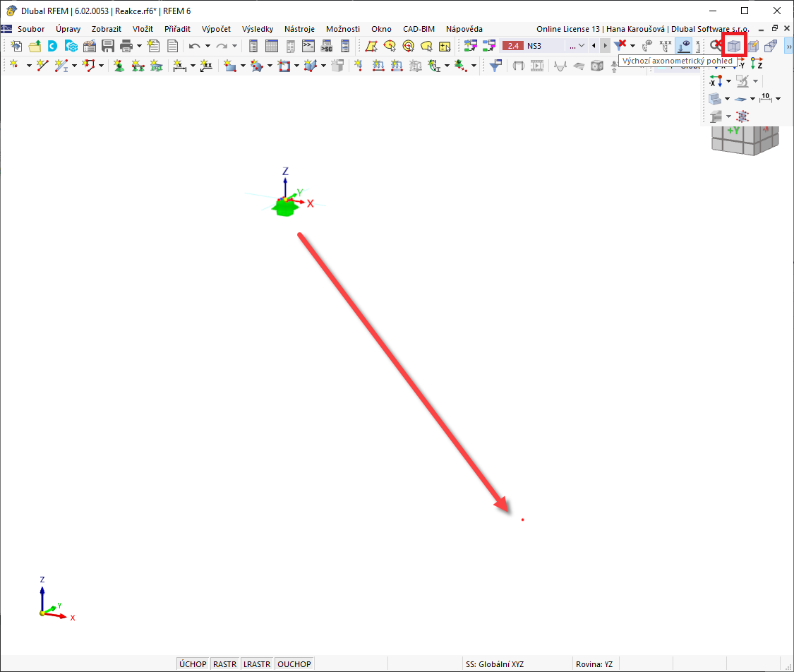
Task: Toggle OUCHOP object snap
Action: point(294,664)
